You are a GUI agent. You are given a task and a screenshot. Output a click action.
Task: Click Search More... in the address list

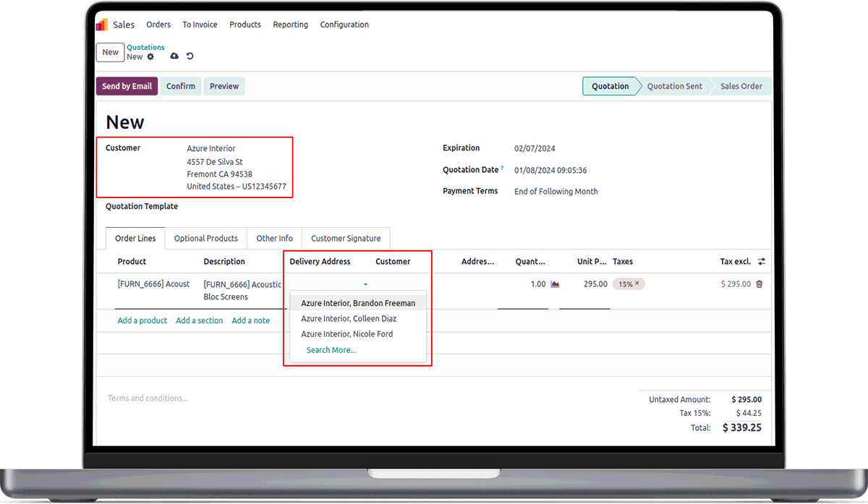(x=331, y=350)
